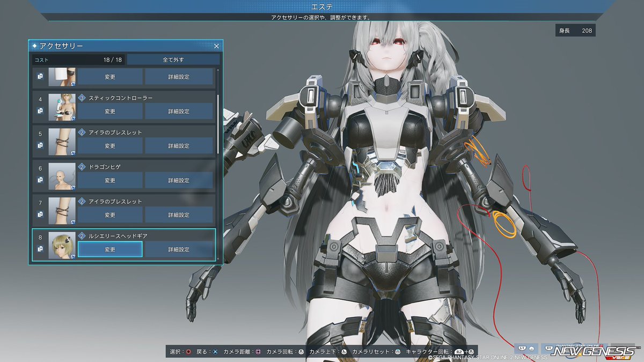This screenshot has height=362, width=644.
Task: Click the copy icon in the cut-off top row
Action: (40, 76)
